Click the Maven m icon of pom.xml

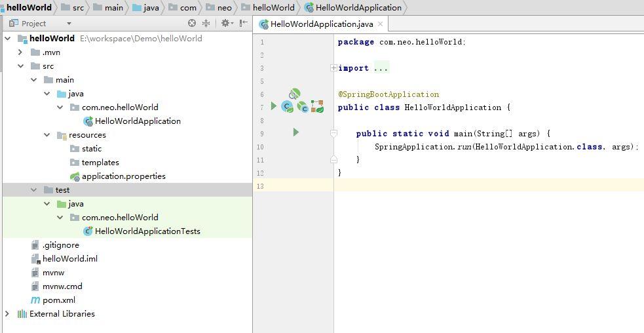pos(35,300)
